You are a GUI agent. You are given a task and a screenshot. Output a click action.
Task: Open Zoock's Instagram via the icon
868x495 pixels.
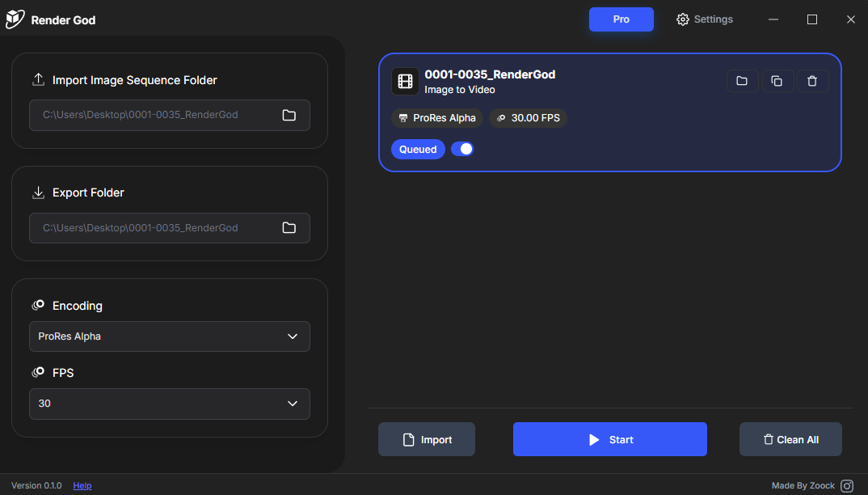click(x=845, y=485)
